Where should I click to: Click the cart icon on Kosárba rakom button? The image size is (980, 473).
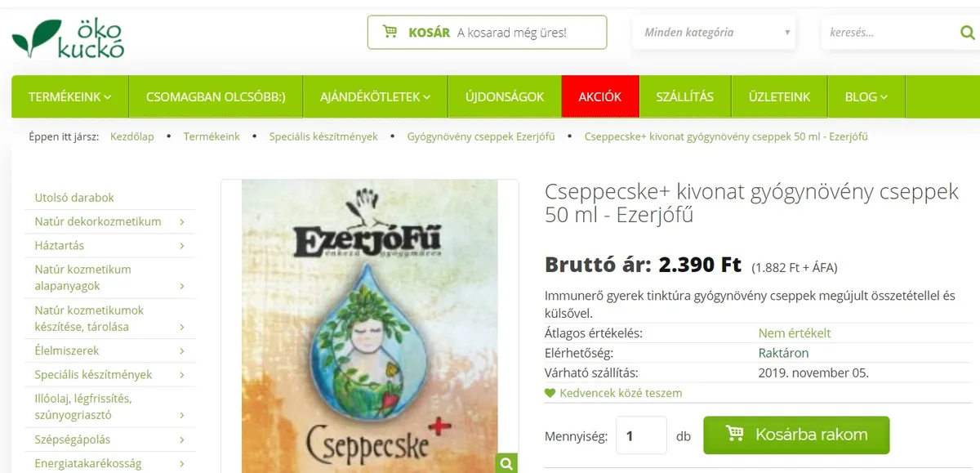point(734,435)
